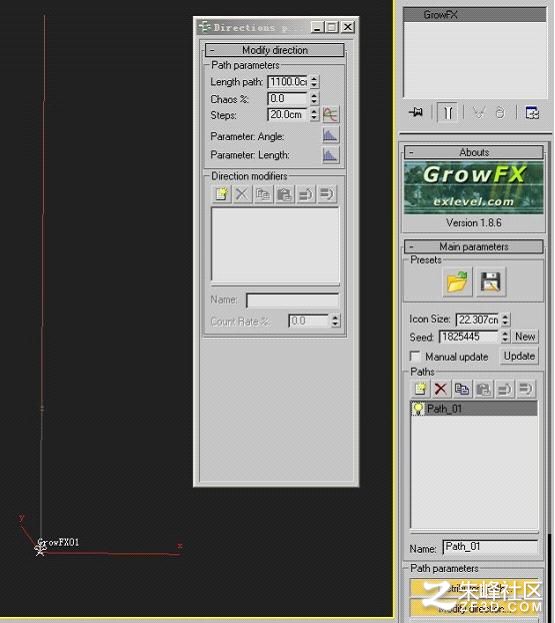Toggle Path_01 lightbulb visibility icon
The height and width of the screenshot is (623, 555).
click(x=418, y=408)
